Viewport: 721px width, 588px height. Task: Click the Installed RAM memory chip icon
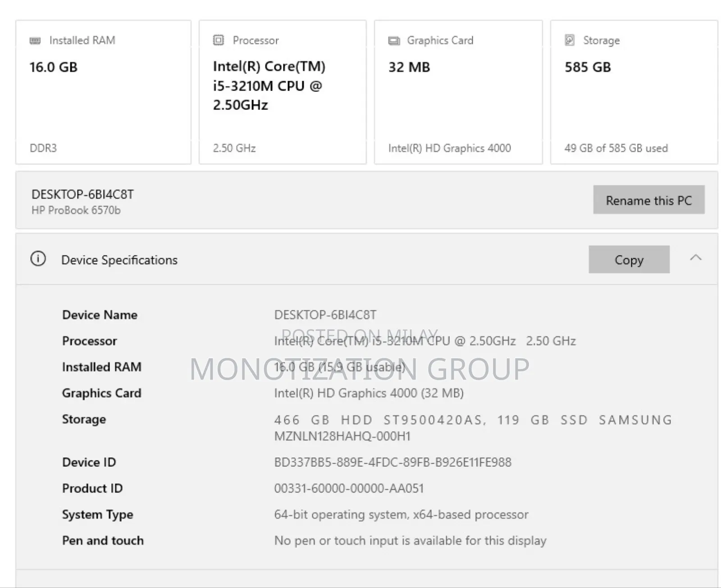35,41
